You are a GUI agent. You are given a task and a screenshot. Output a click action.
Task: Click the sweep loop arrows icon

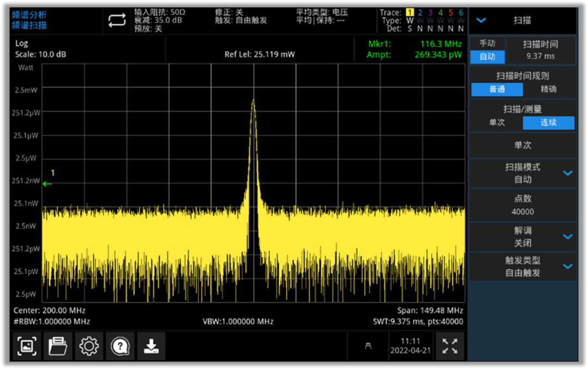point(117,21)
